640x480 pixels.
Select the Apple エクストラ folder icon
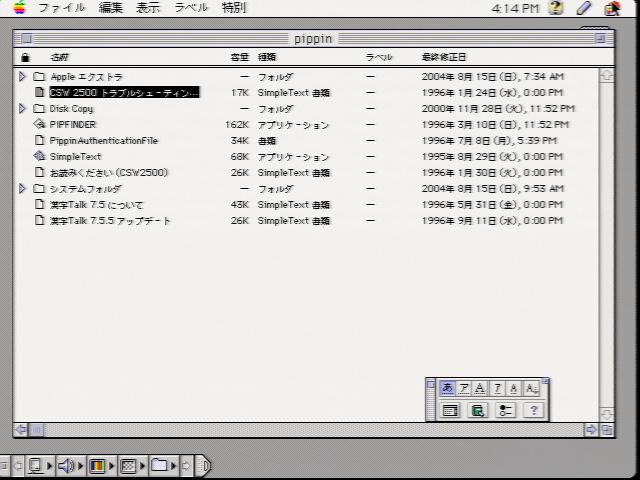click(39, 76)
